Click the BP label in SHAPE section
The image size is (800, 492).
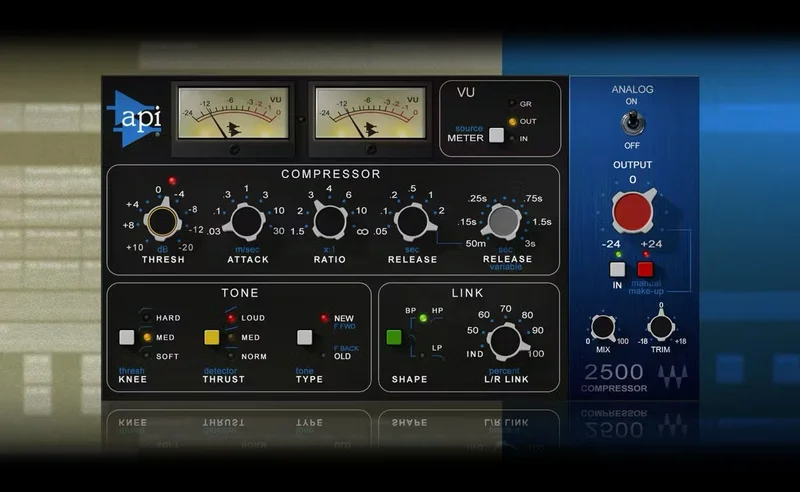(410, 310)
